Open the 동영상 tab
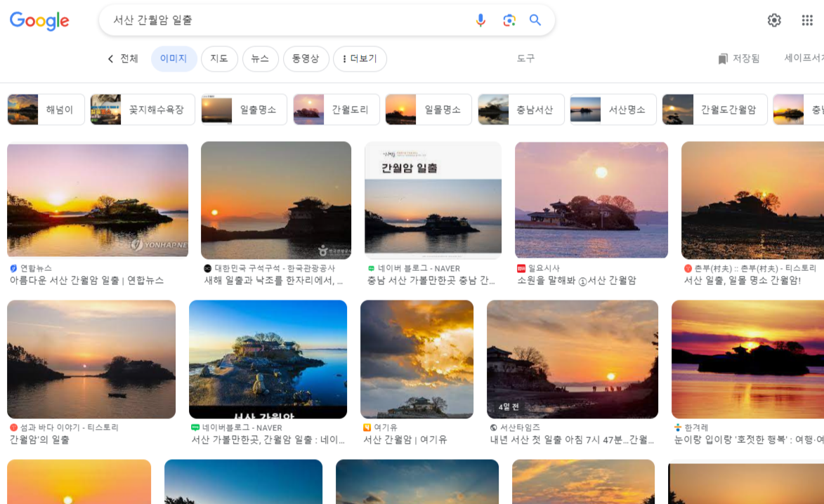This screenshot has width=824, height=504. pos(306,58)
